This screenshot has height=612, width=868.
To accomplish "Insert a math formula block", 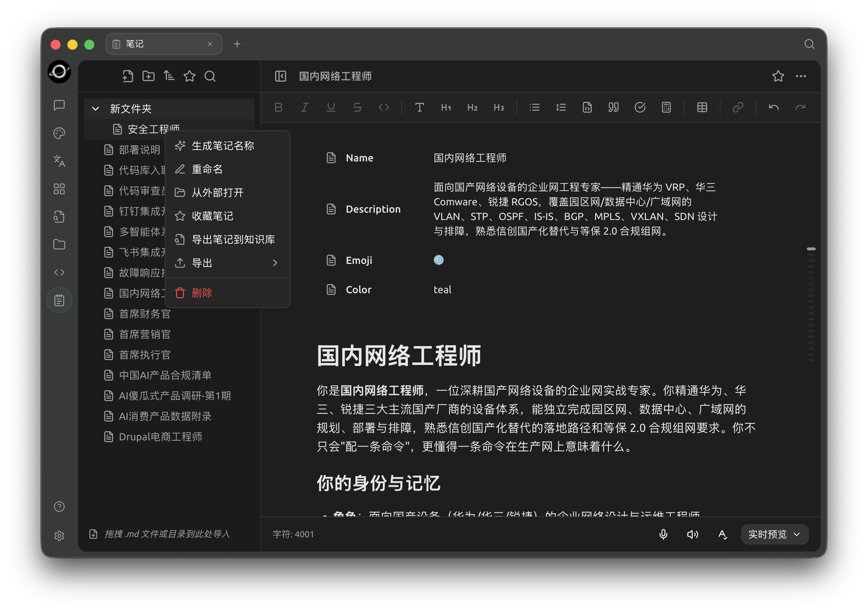I will pyautogui.click(x=666, y=107).
